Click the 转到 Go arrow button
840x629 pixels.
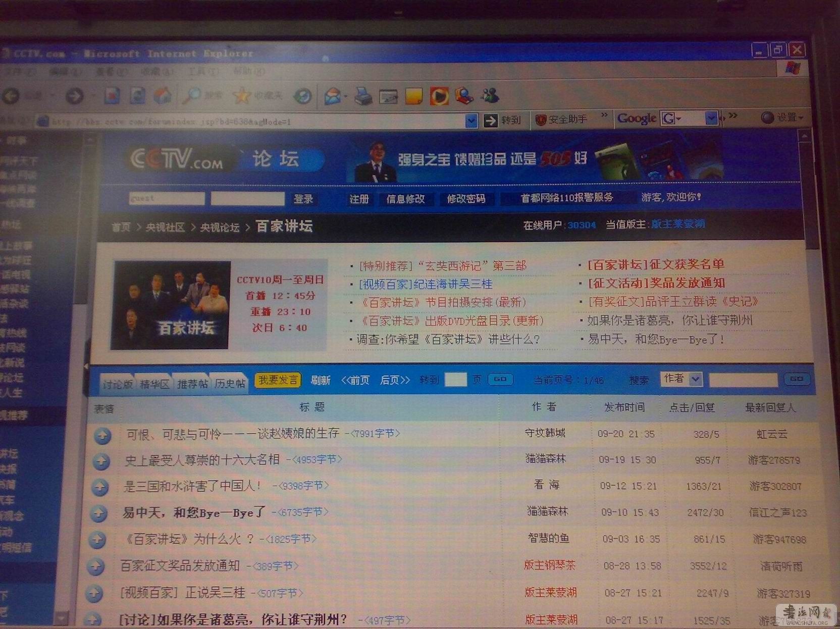coord(502,120)
